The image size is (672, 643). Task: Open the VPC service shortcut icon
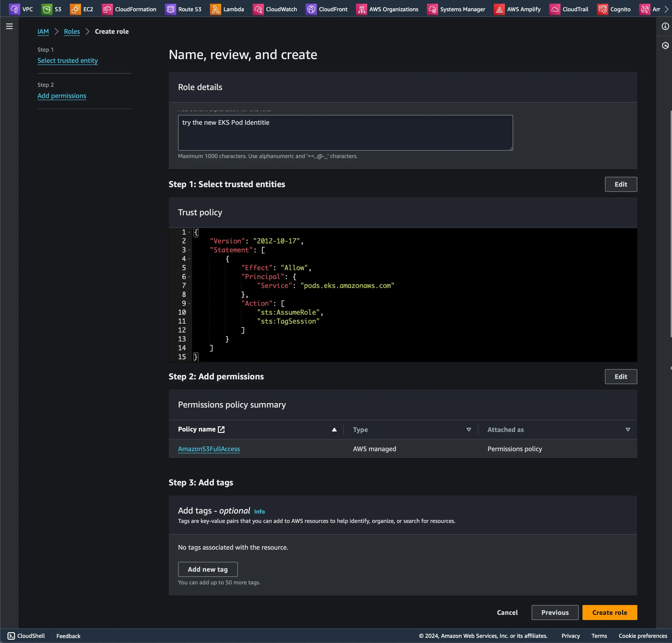(14, 9)
